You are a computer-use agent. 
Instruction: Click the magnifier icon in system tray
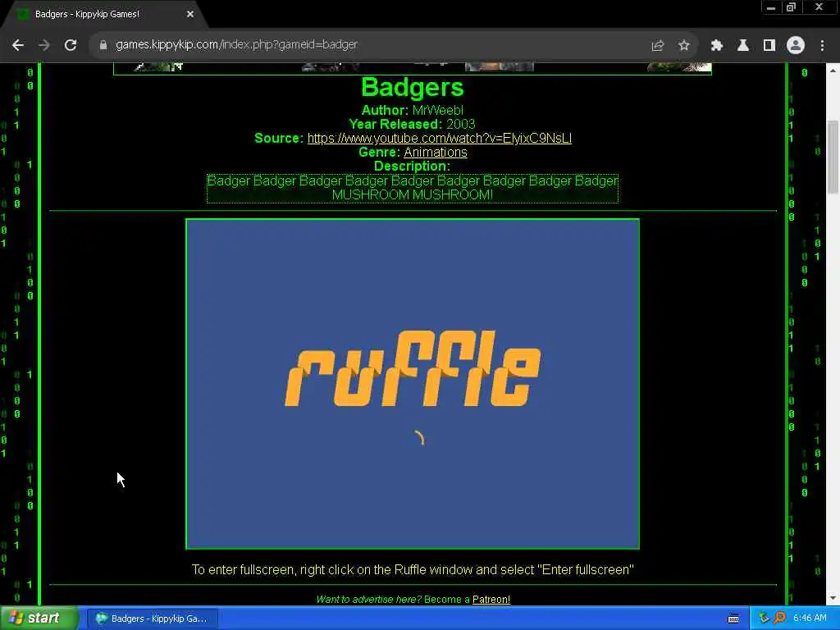point(779,619)
